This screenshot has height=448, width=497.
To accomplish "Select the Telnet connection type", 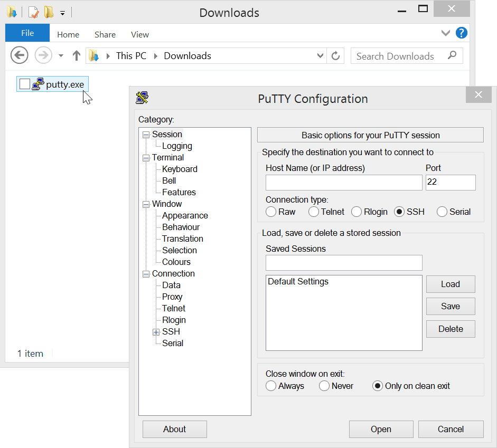I will pyautogui.click(x=313, y=212).
